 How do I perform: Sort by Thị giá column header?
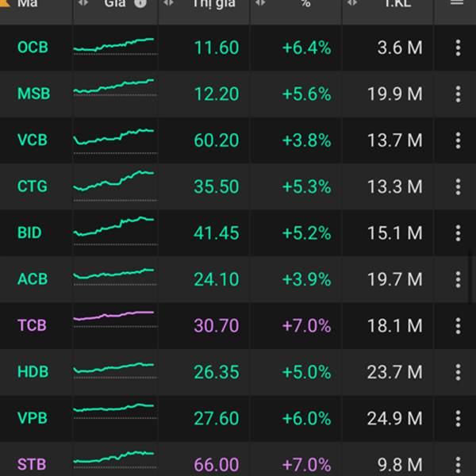tap(214, 3)
